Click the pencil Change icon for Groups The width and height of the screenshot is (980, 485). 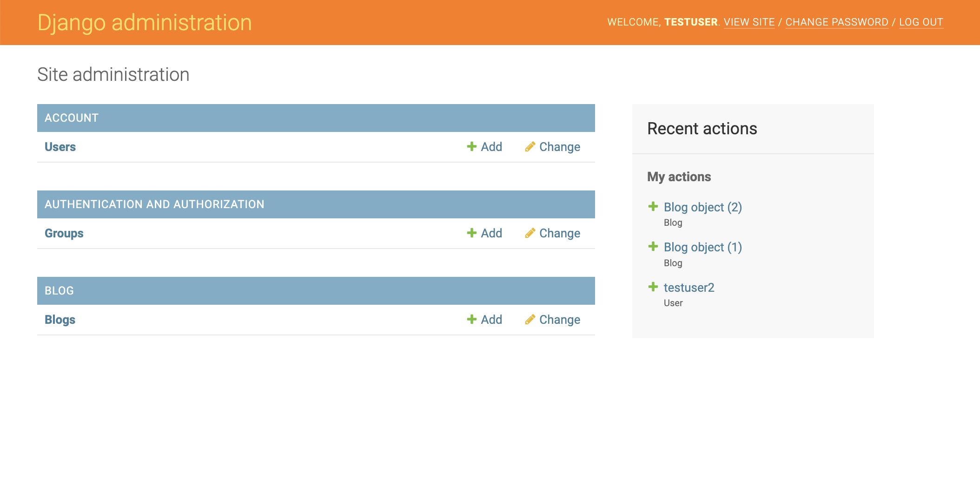point(530,233)
